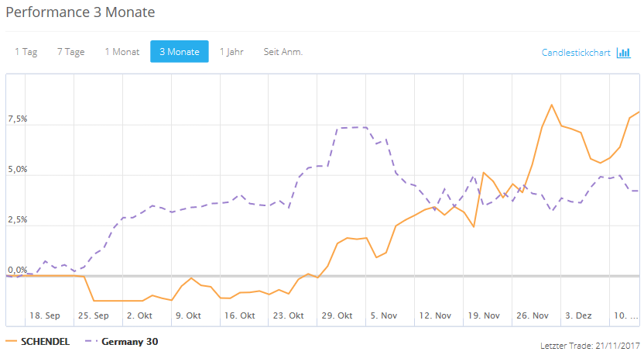Show the 1 Monat performance tab
The width and height of the screenshot is (644, 355).
coord(122,52)
